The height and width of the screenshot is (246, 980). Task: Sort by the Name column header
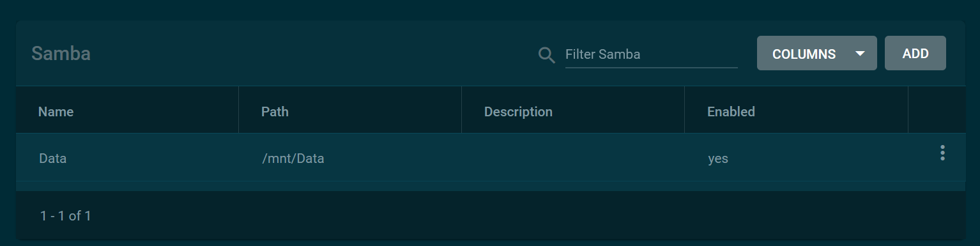[56, 112]
